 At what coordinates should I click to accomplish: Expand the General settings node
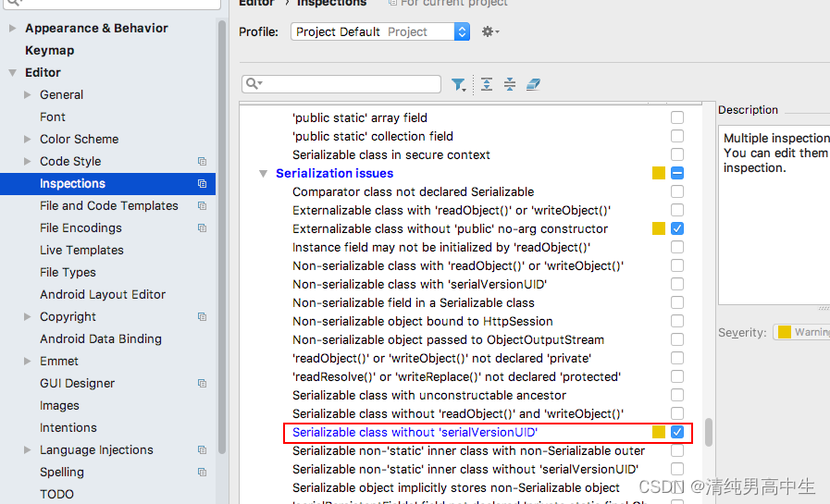pos(28,94)
